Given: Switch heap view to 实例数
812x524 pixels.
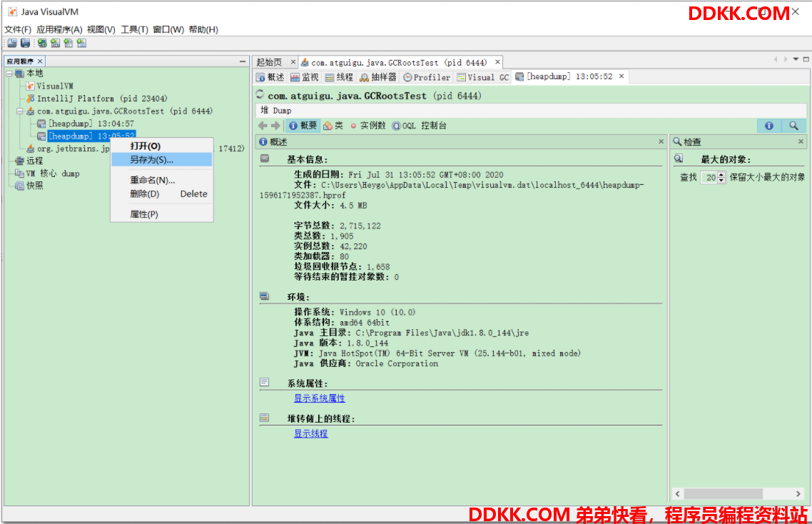Looking at the screenshot, I should click(367, 126).
